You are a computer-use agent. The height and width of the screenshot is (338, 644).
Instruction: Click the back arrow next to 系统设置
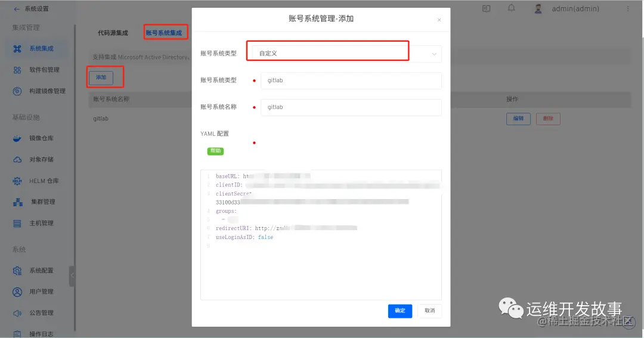17,9
